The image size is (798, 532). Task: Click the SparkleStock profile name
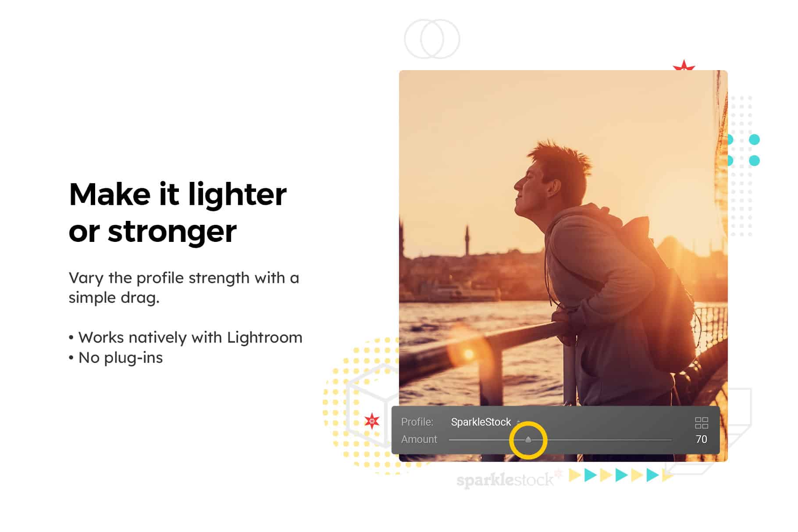(481, 422)
